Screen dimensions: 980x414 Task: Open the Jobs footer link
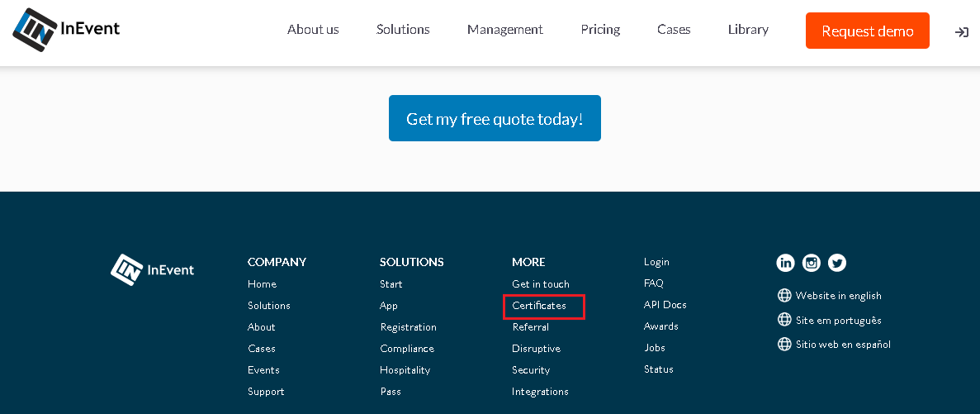655,348
